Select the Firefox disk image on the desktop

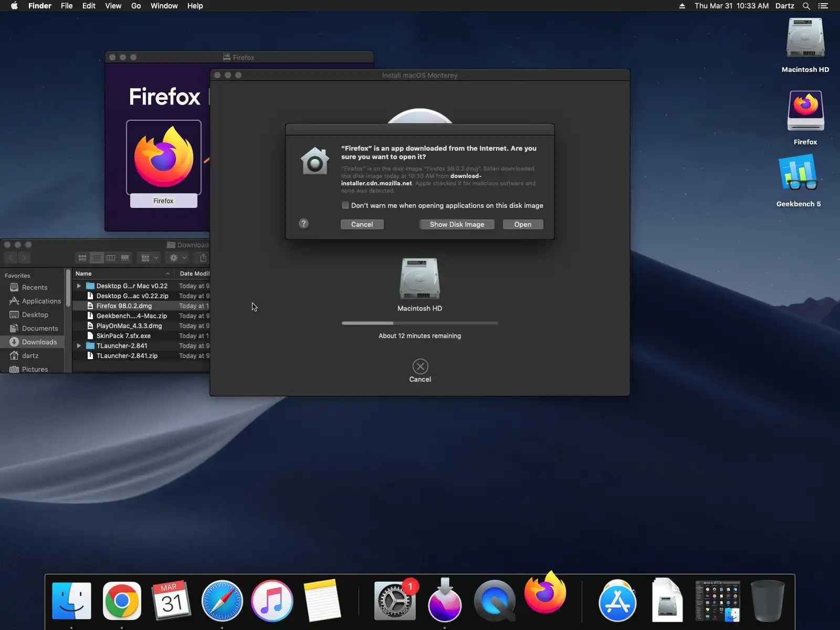805,111
